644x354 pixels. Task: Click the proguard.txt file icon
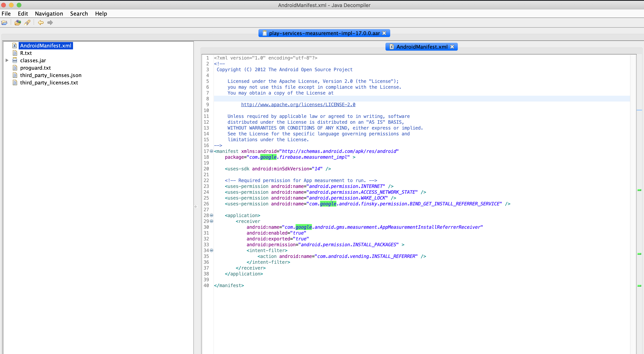[x=15, y=68]
